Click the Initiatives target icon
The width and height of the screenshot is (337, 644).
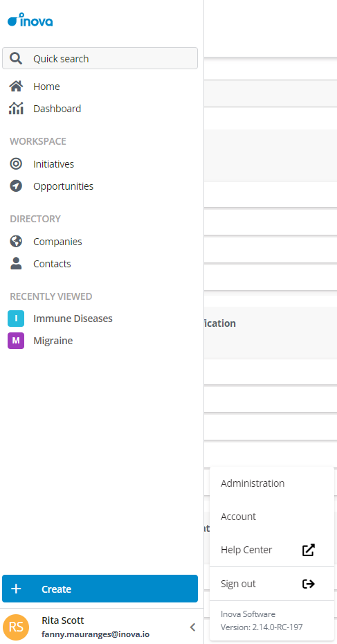(16, 164)
